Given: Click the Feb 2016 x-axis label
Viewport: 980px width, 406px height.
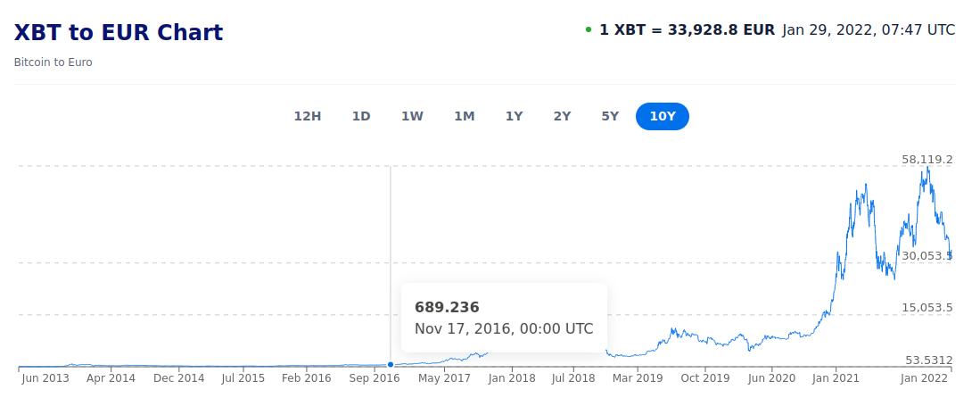Looking at the screenshot, I should coord(306,378).
